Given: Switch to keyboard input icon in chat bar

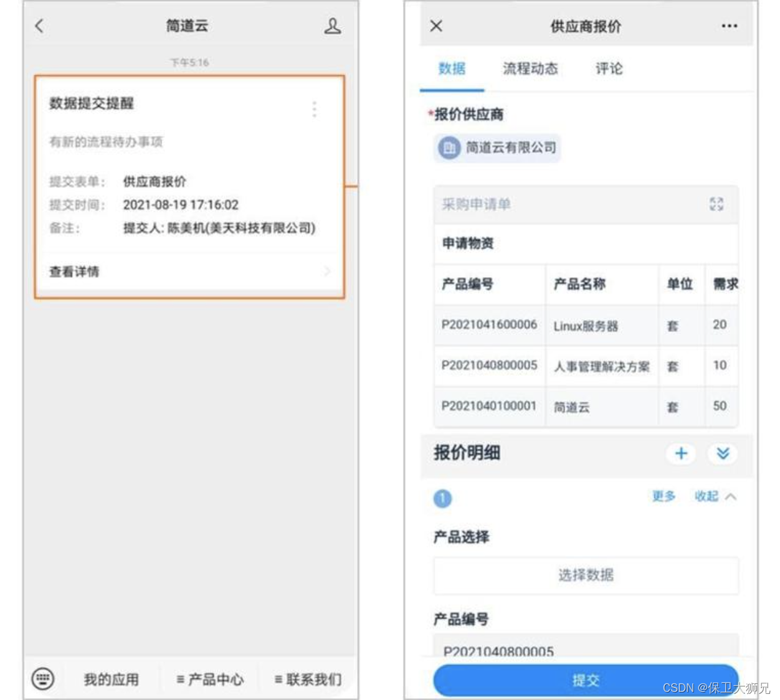Looking at the screenshot, I should pos(43,678).
